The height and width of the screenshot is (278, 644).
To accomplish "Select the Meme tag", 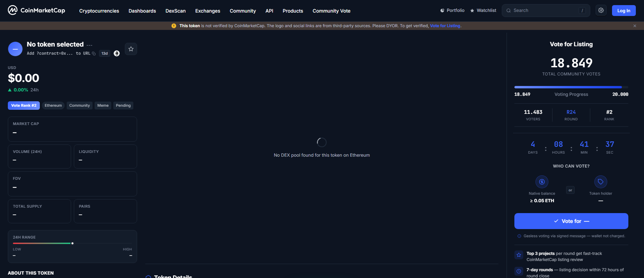I will [103, 105].
